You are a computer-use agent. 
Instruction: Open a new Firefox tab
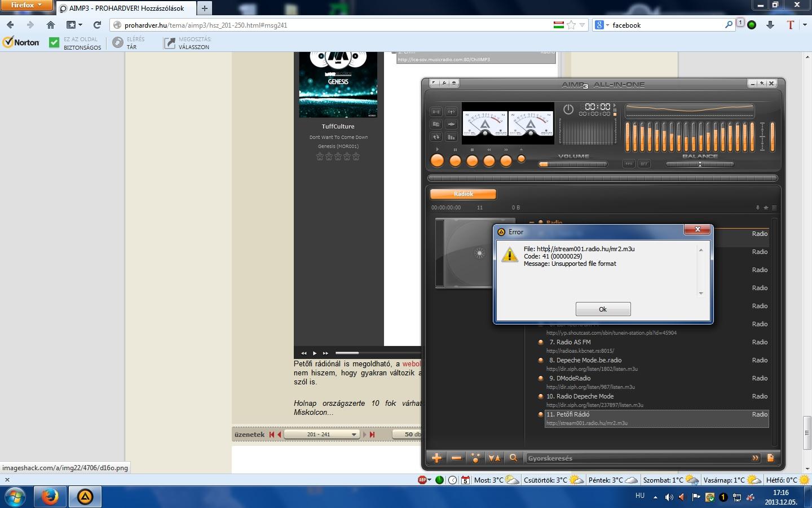tap(205, 8)
